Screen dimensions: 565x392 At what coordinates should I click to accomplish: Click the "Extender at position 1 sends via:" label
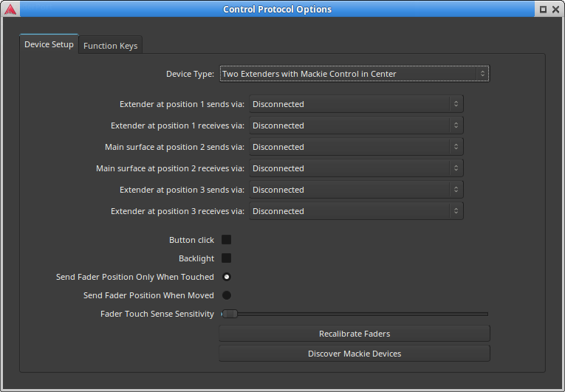(182, 104)
